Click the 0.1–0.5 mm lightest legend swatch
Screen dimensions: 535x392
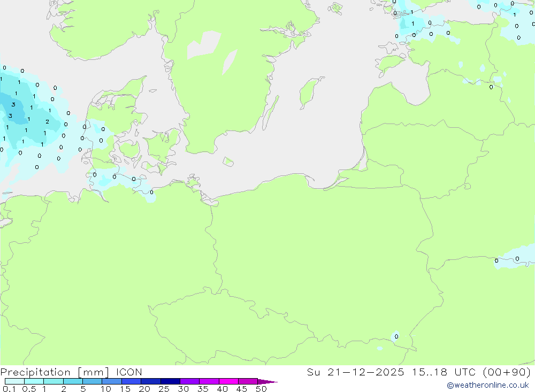[x=14, y=381]
